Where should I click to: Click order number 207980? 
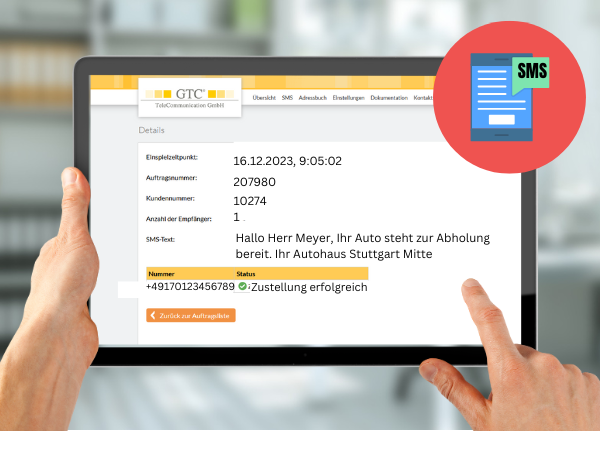(x=254, y=182)
